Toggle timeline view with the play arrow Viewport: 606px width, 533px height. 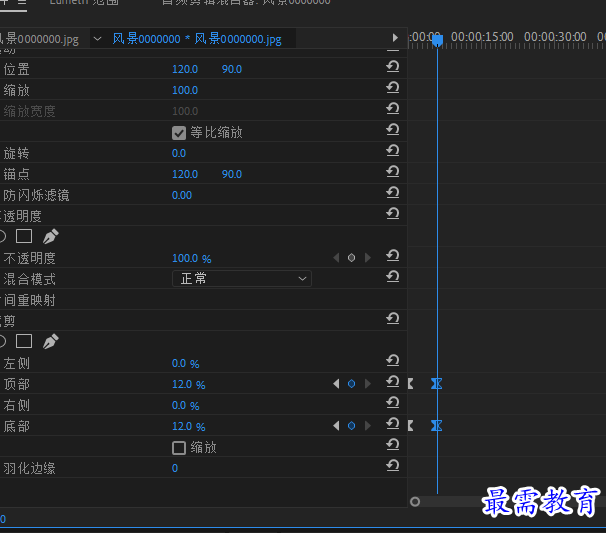click(395, 37)
